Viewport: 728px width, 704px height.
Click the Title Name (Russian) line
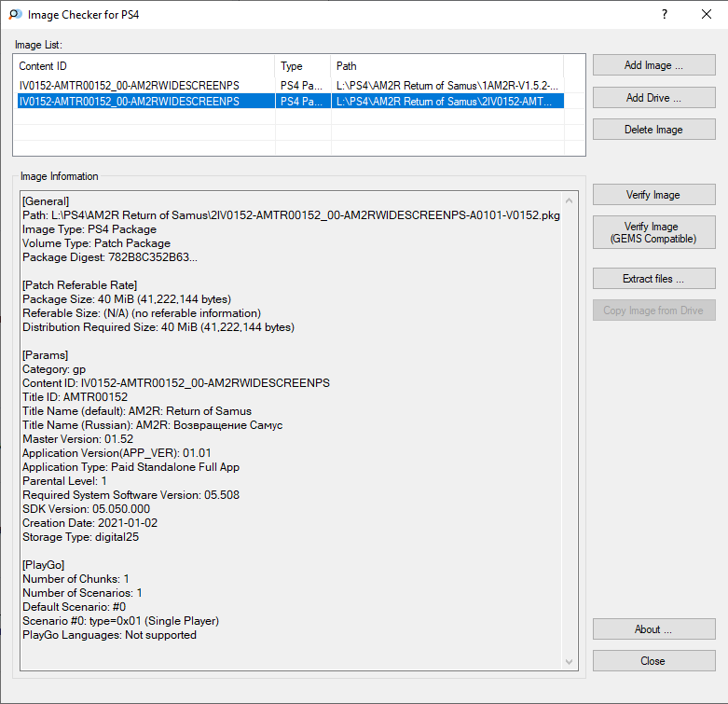(152, 425)
